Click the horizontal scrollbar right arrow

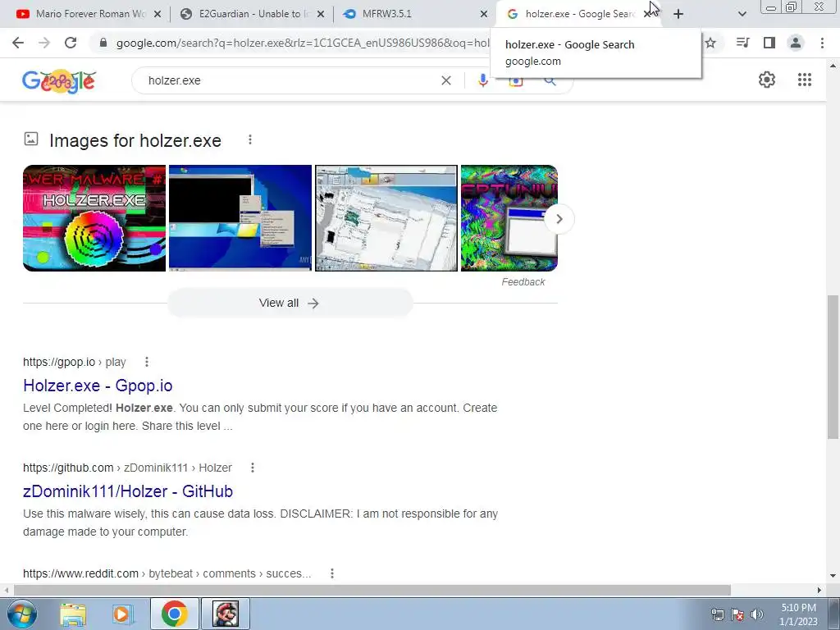click(819, 591)
